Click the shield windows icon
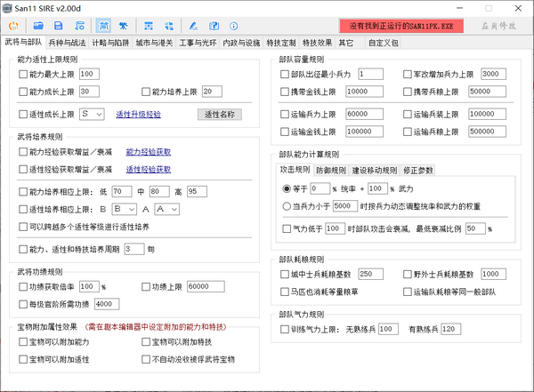534x392 pixels. 169,26
